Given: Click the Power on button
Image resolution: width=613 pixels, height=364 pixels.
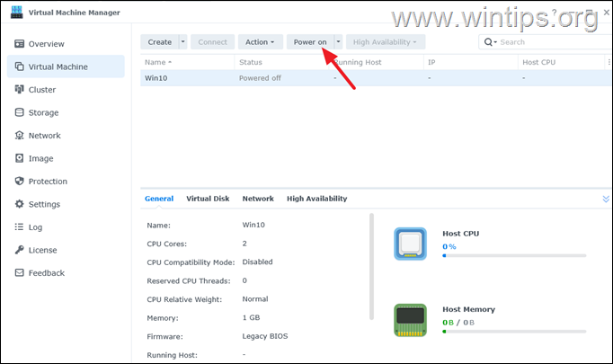Looking at the screenshot, I should click(309, 42).
